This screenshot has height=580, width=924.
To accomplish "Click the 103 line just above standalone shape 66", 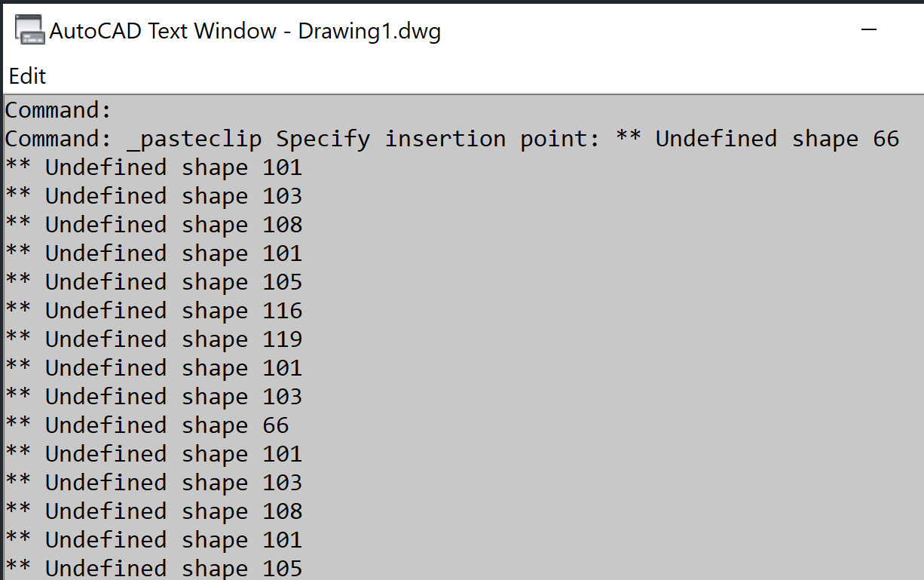I will coord(154,397).
